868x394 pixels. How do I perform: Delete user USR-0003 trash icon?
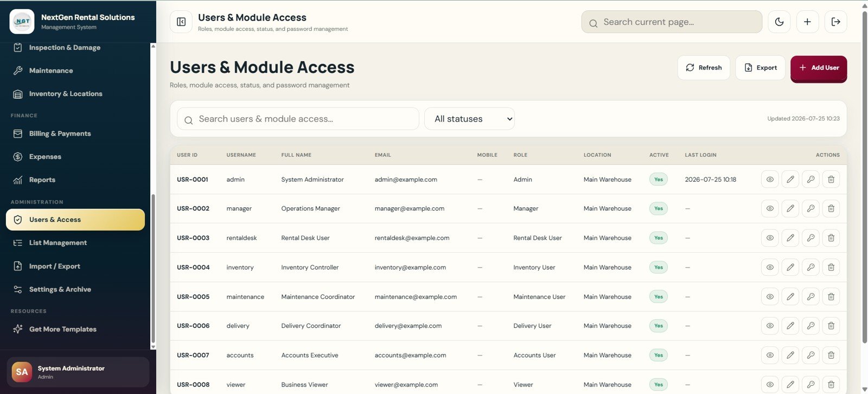tap(831, 238)
